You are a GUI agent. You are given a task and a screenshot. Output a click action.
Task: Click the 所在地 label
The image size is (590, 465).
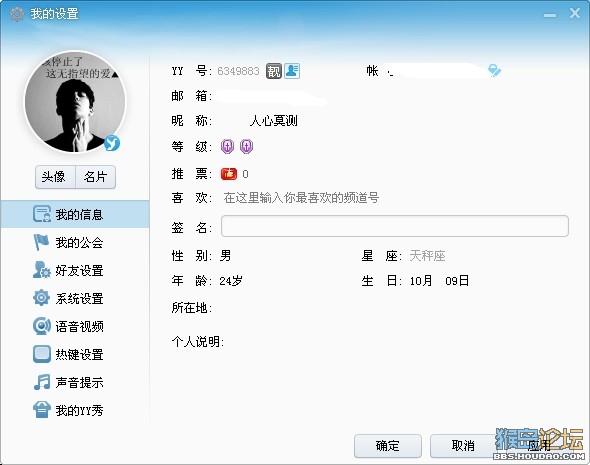pos(192,308)
